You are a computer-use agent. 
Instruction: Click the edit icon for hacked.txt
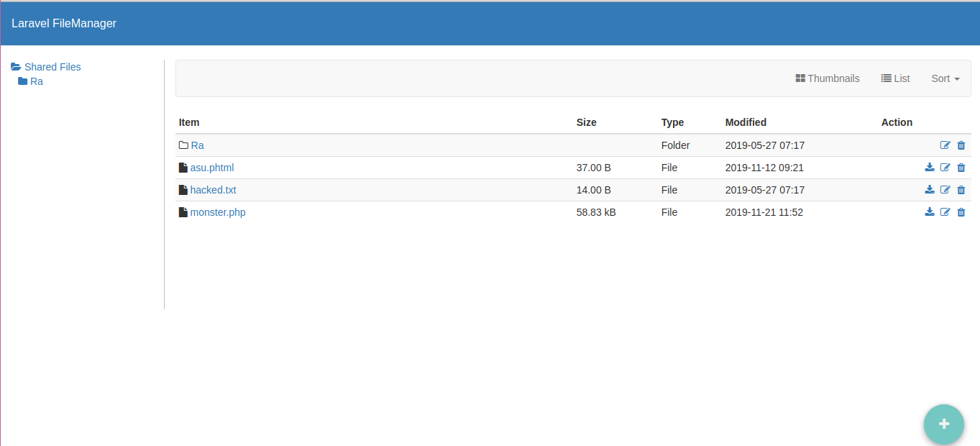pyautogui.click(x=945, y=190)
